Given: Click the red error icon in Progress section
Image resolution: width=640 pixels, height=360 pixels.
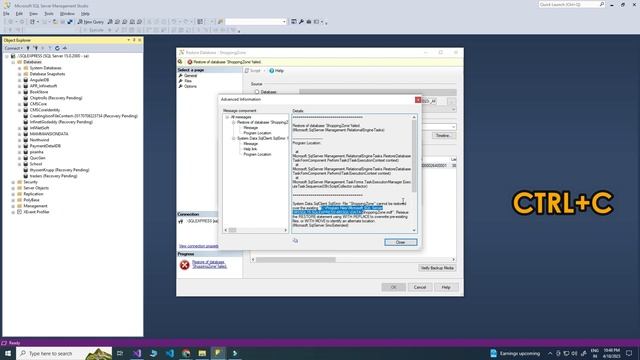Looking at the screenshot, I should [x=184, y=265].
